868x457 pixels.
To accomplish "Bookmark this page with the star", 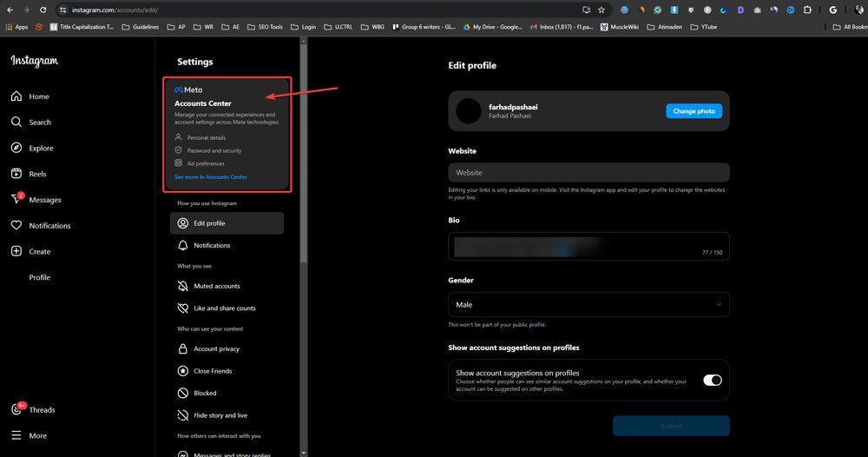I will coord(602,10).
